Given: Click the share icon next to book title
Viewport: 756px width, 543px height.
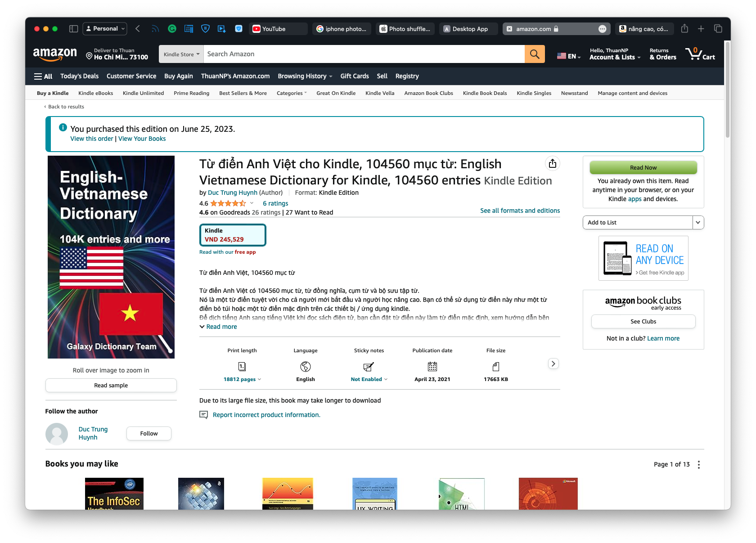Looking at the screenshot, I should tap(553, 164).
